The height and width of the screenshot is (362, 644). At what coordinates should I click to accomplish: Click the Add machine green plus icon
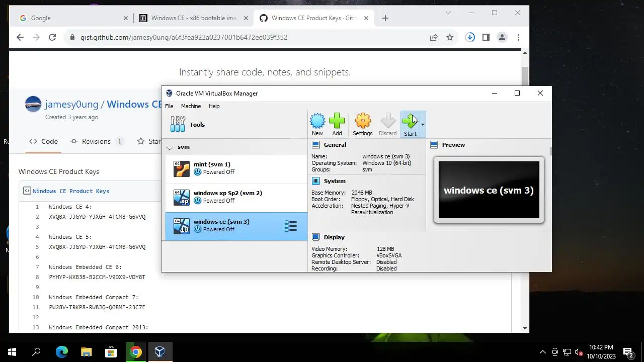(x=337, y=124)
